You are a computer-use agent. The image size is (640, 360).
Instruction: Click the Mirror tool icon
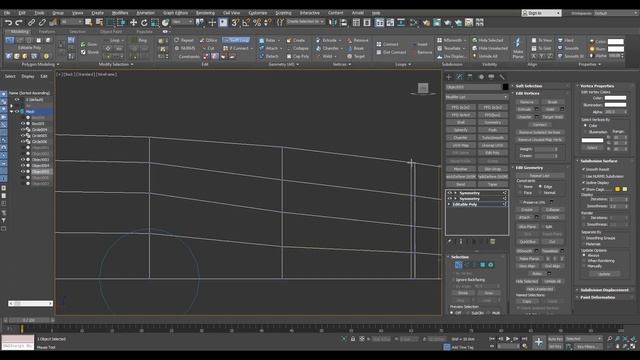pyautogui.click(x=333, y=22)
